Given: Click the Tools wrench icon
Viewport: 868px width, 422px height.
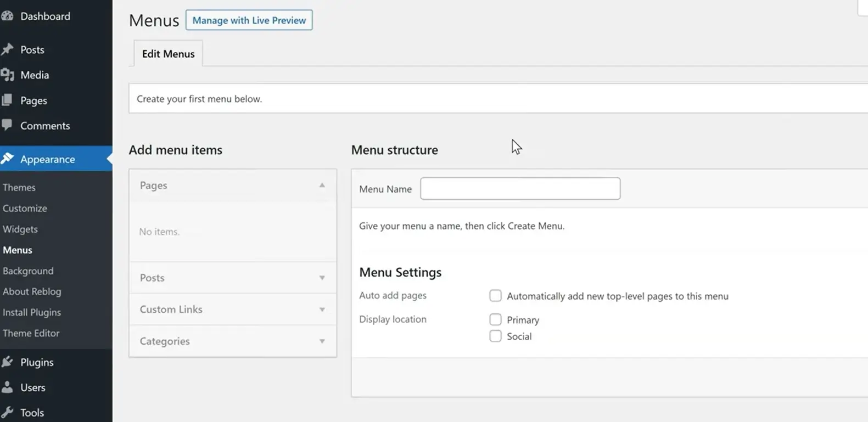Looking at the screenshot, I should coord(7,412).
